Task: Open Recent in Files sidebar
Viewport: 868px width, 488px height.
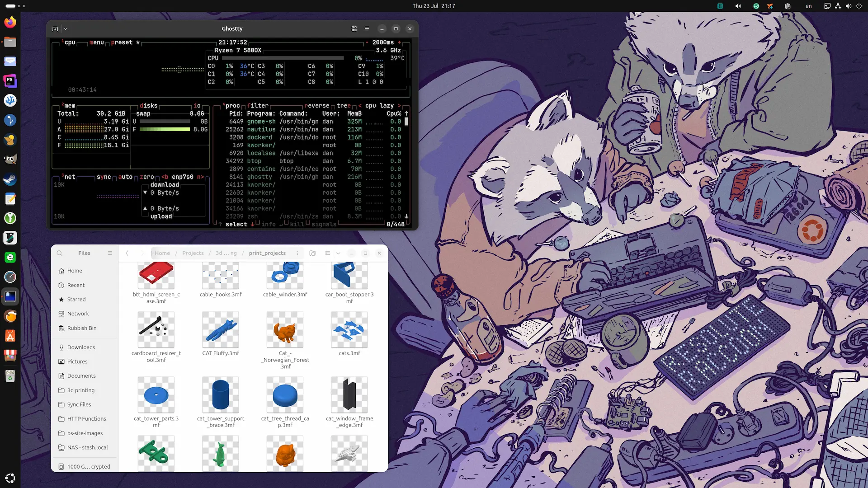Action: tap(85, 285)
